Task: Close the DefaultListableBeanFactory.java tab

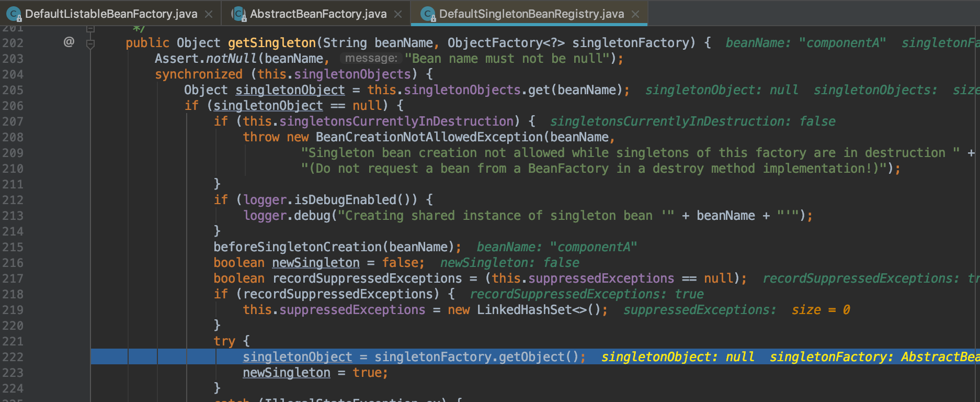Action: tap(209, 14)
